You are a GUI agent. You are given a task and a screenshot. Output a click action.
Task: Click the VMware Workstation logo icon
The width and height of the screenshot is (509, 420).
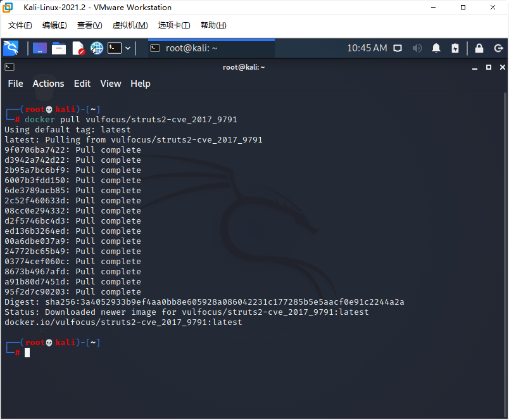tap(8, 8)
